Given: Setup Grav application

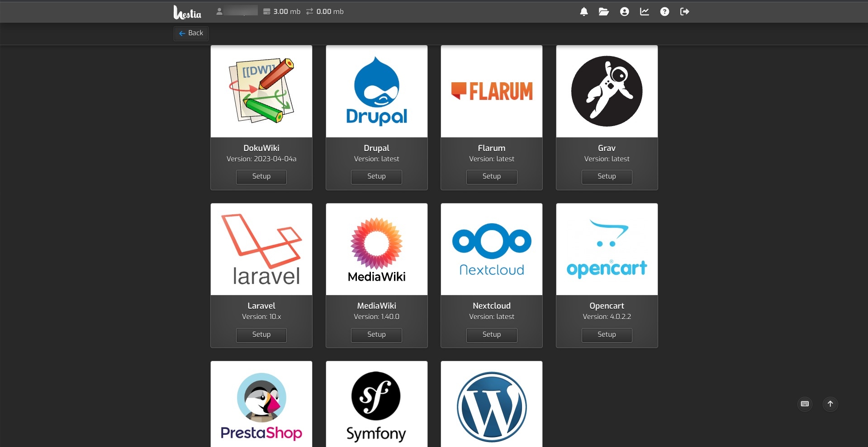Looking at the screenshot, I should [x=607, y=177].
